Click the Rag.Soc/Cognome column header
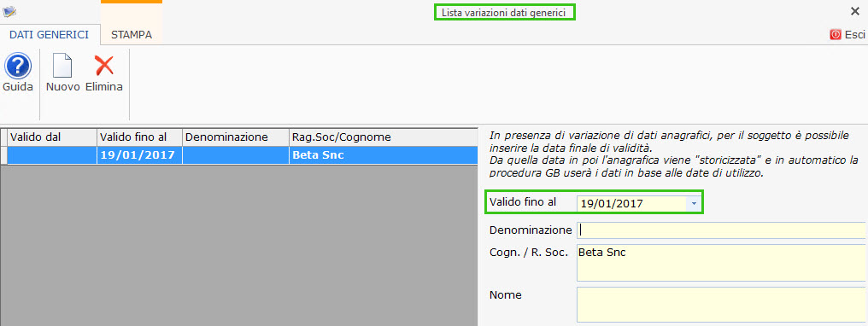Screen dimensions: 868x326 click(x=383, y=137)
